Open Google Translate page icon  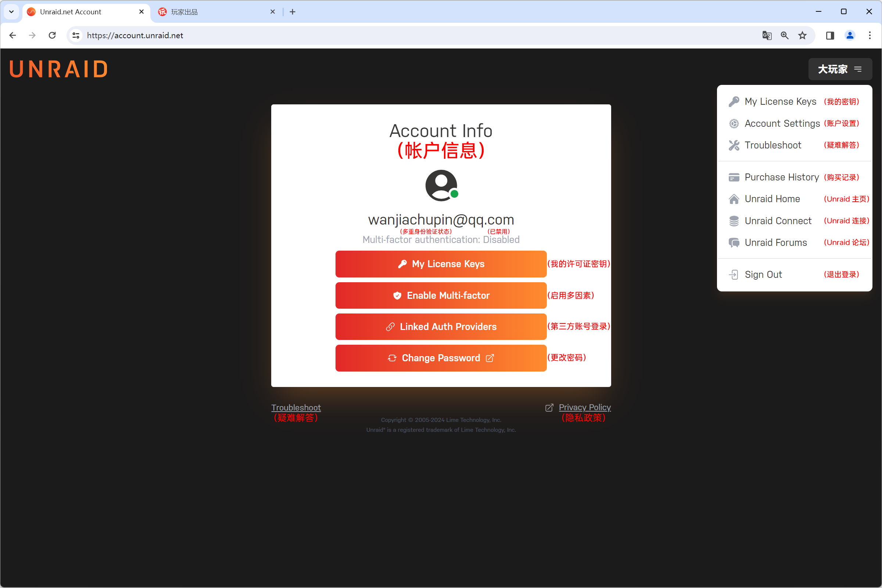tap(767, 35)
